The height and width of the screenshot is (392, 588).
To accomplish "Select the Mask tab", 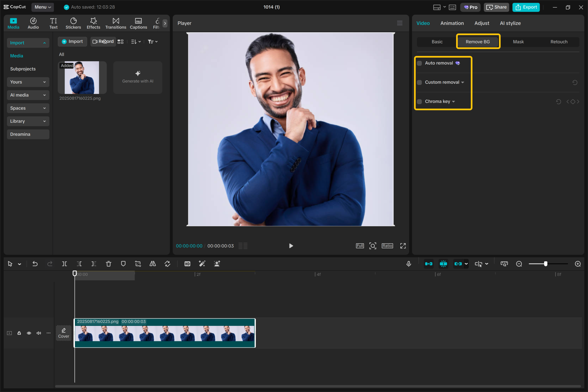I will (518, 42).
